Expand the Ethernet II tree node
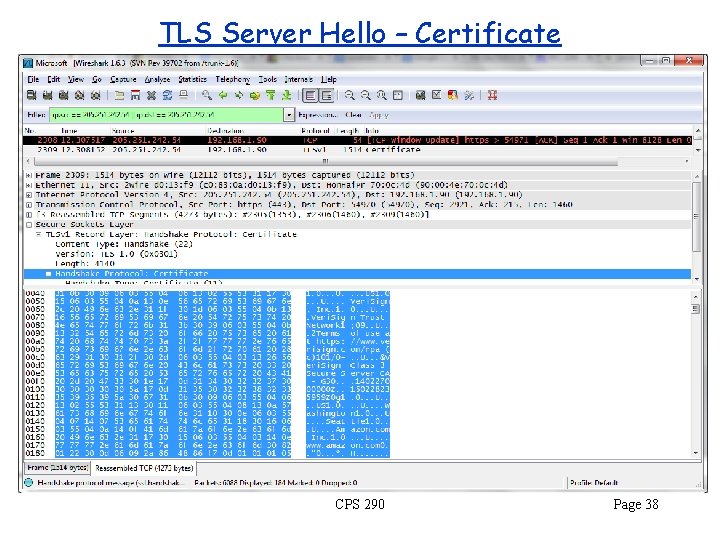The image size is (720, 540). [x=27, y=183]
